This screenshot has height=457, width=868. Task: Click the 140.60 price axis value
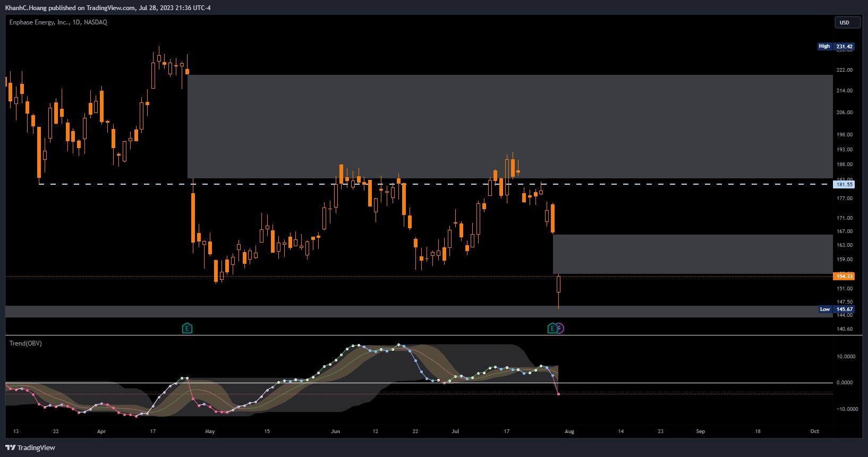click(845, 329)
